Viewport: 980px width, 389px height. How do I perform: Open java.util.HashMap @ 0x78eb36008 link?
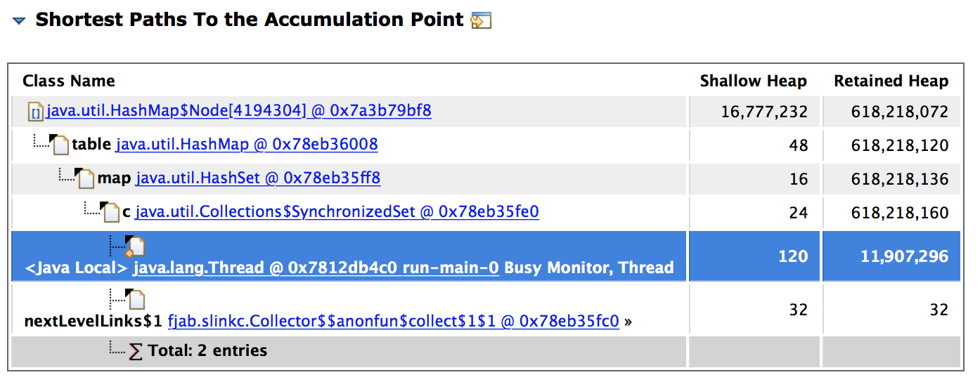(x=247, y=145)
